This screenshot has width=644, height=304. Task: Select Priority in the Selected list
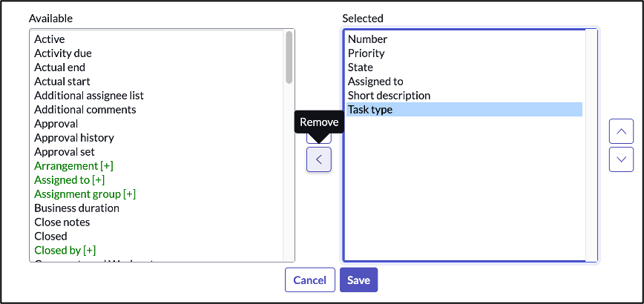point(366,53)
